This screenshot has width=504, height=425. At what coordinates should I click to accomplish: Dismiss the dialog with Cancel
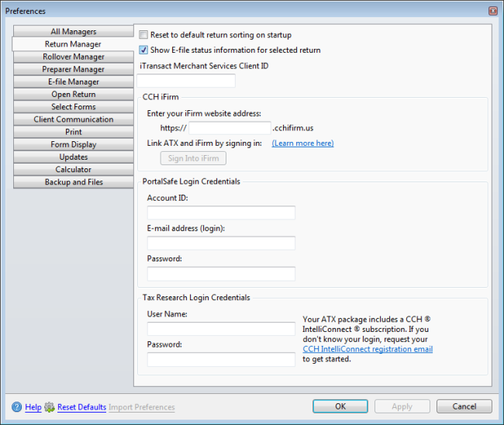pyautogui.click(x=464, y=406)
